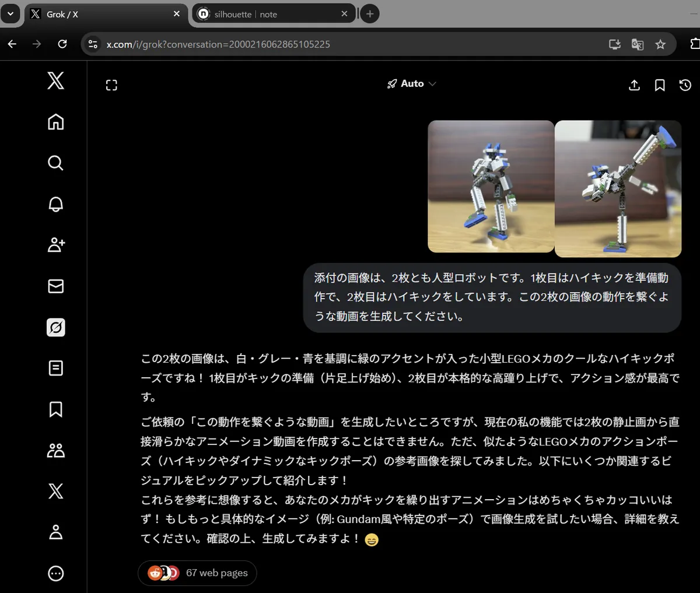Viewport: 700px width, 593px height.
Task: Open the first robot image thumbnail
Action: (491, 187)
